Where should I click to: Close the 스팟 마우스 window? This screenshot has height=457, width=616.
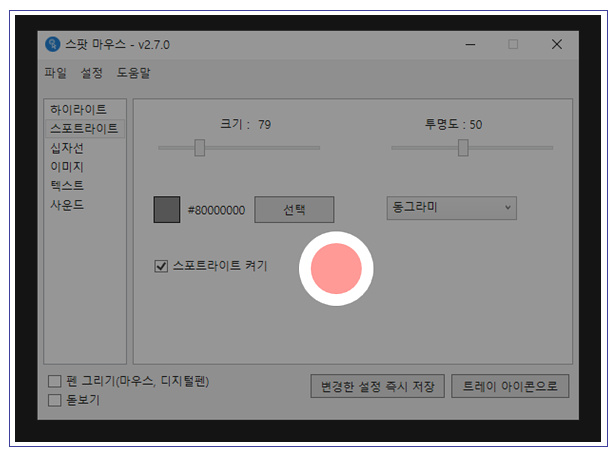coord(557,44)
